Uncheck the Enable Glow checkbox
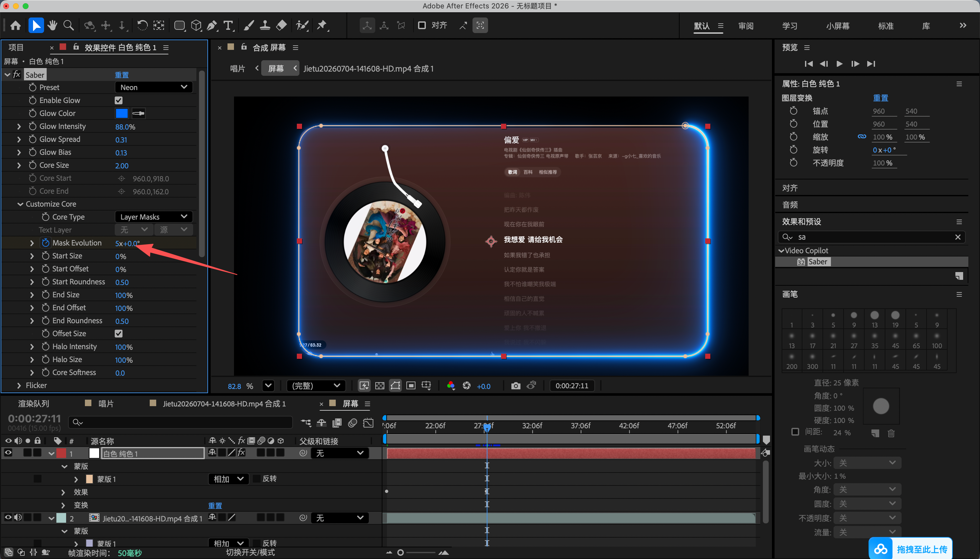The image size is (980, 559). pos(119,100)
